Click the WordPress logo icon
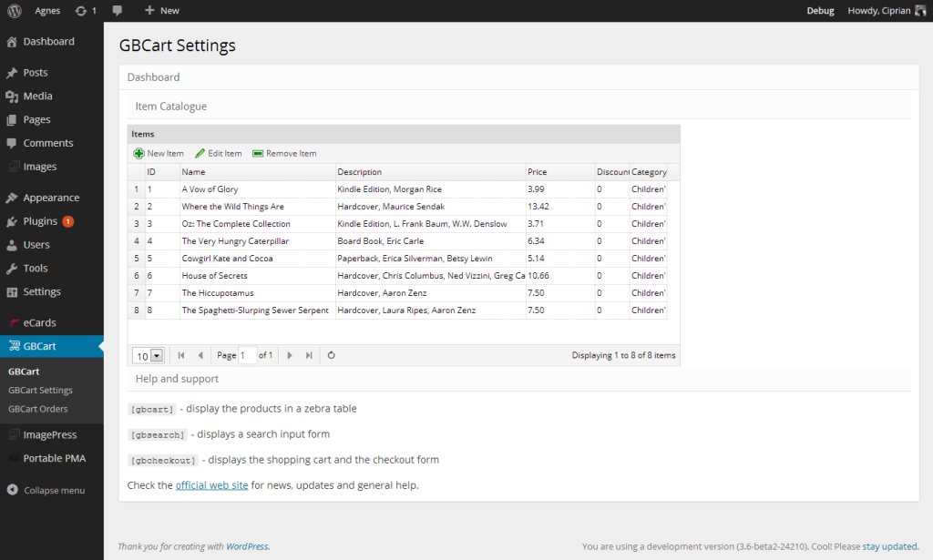Screen dimensions: 933x560 15,11
